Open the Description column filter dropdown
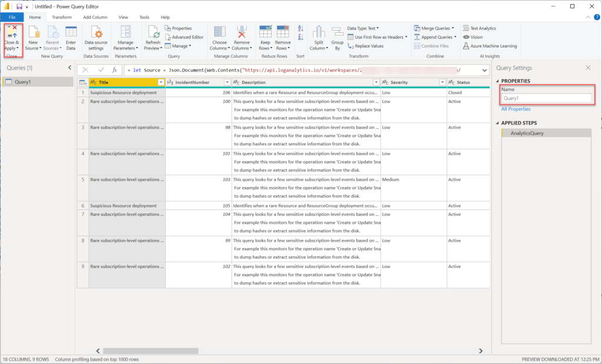Viewport: 602px width, 364px height. pos(376,82)
